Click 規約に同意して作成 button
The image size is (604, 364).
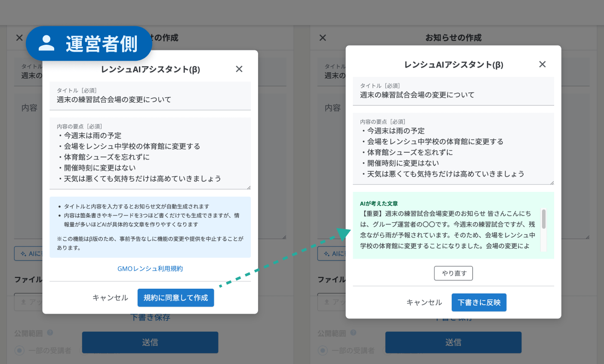[x=176, y=298]
